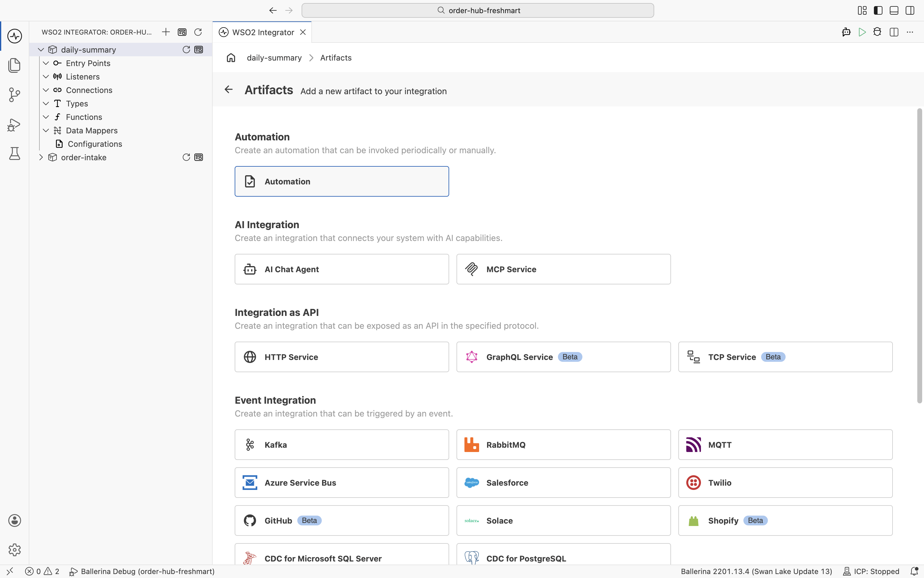Viewport: 924px width, 578px height.
Task: Click the daily-summary breadcrumb item
Action: point(274,58)
